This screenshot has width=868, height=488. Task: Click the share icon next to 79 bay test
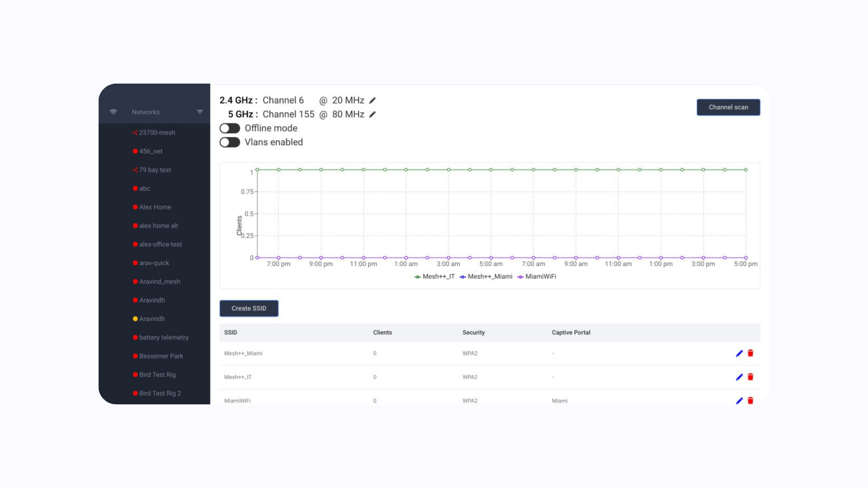[135, 169]
